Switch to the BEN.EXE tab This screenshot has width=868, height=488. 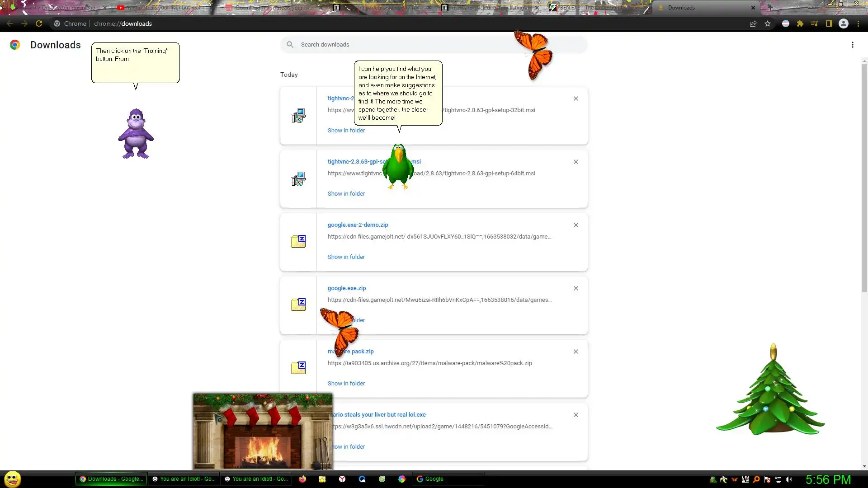coord(588,8)
